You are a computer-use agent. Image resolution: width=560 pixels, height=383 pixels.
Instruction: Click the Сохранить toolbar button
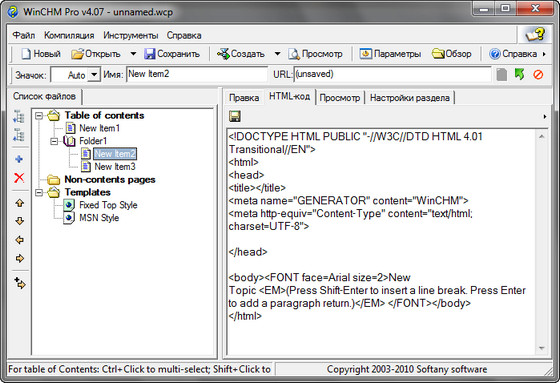click(x=172, y=54)
